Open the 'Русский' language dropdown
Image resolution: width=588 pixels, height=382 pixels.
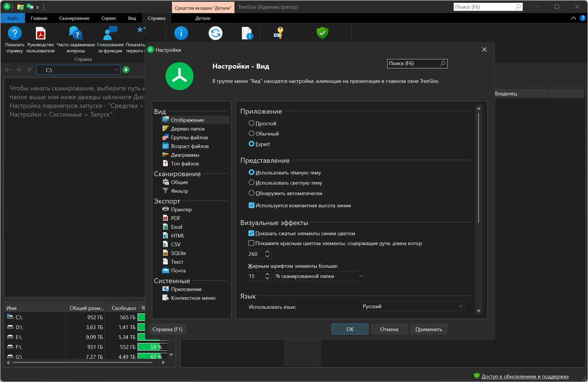click(413, 306)
